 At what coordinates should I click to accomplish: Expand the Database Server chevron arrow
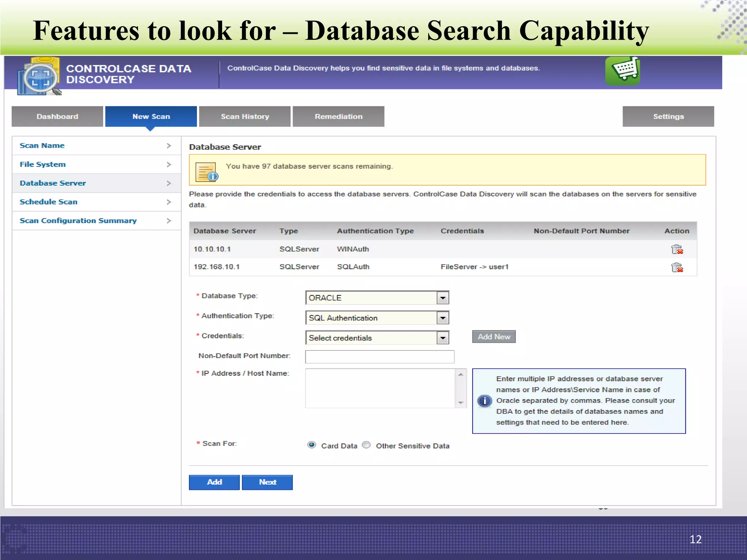click(x=169, y=183)
